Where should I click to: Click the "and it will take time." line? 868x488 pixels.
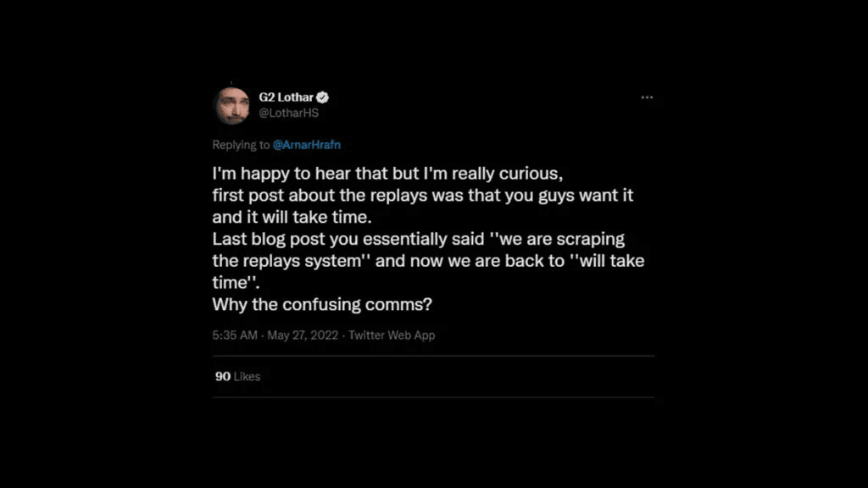[285, 218]
